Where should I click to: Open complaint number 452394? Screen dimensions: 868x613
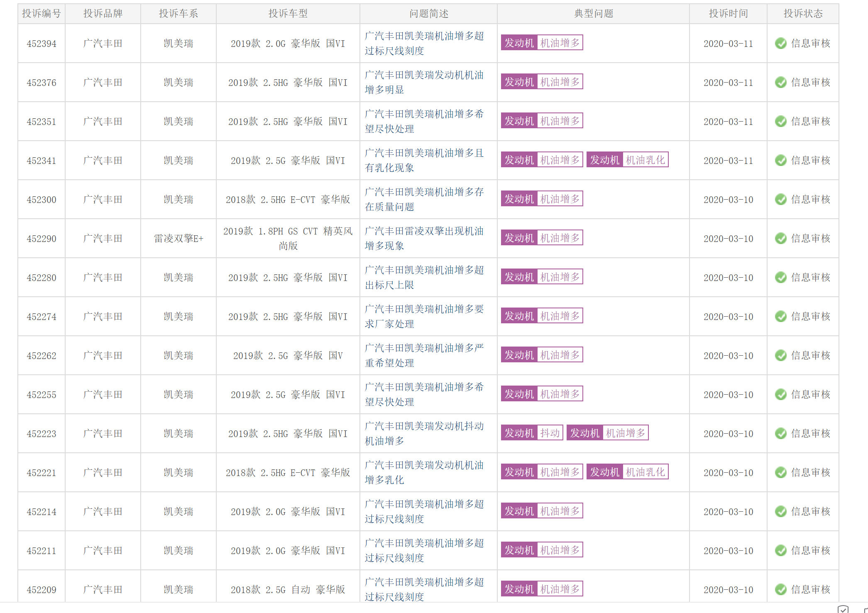[42, 44]
